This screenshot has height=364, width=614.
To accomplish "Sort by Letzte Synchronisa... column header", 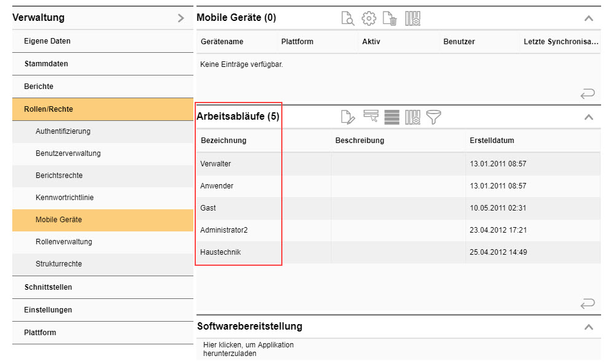I will [561, 42].
